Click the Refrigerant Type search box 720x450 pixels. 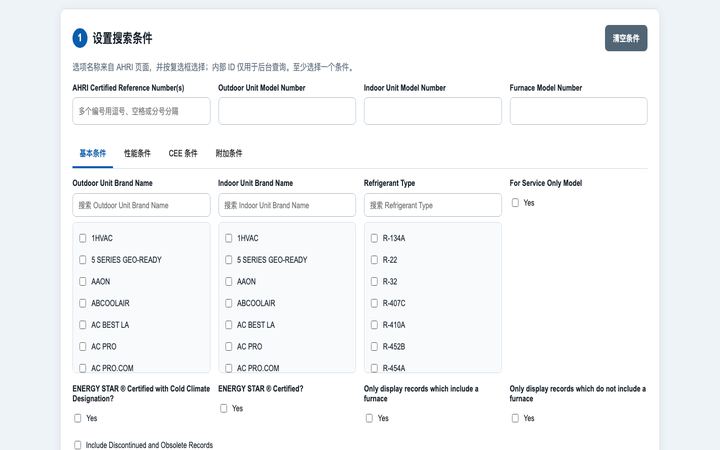(433, 205)
